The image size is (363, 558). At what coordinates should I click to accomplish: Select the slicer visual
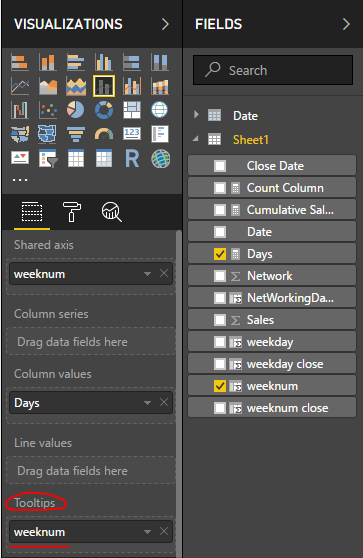click(x=48, y=158)
